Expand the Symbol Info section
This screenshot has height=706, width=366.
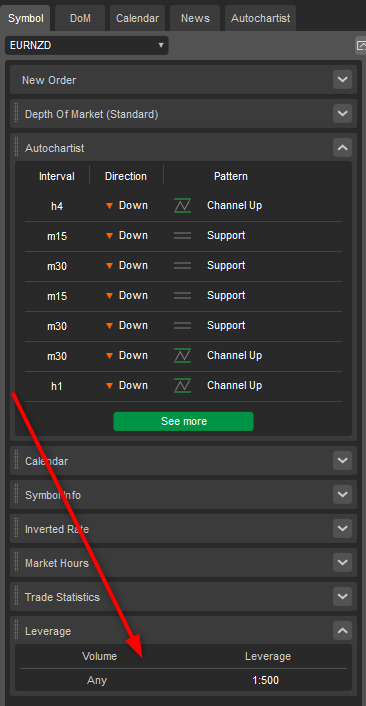coord(343,494)
